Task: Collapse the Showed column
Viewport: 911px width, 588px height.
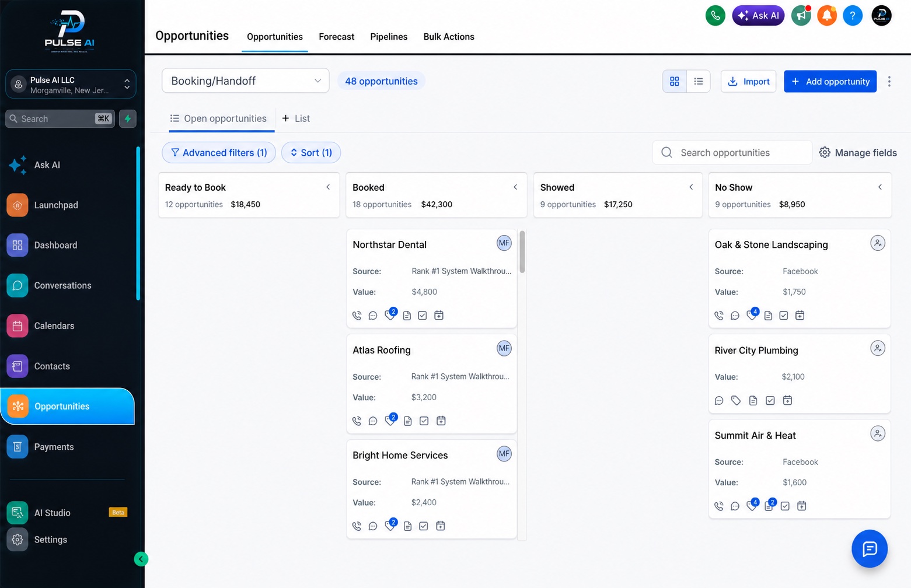Action: point(691,187)
